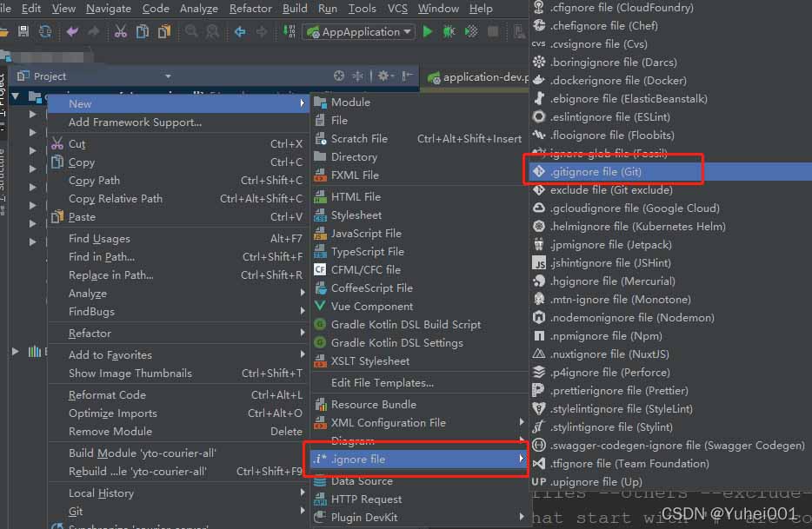The height and width of the screenshot is (529, 812).
Task: Expand XML Configuration File submenu
Action: [x=419, y=423]
